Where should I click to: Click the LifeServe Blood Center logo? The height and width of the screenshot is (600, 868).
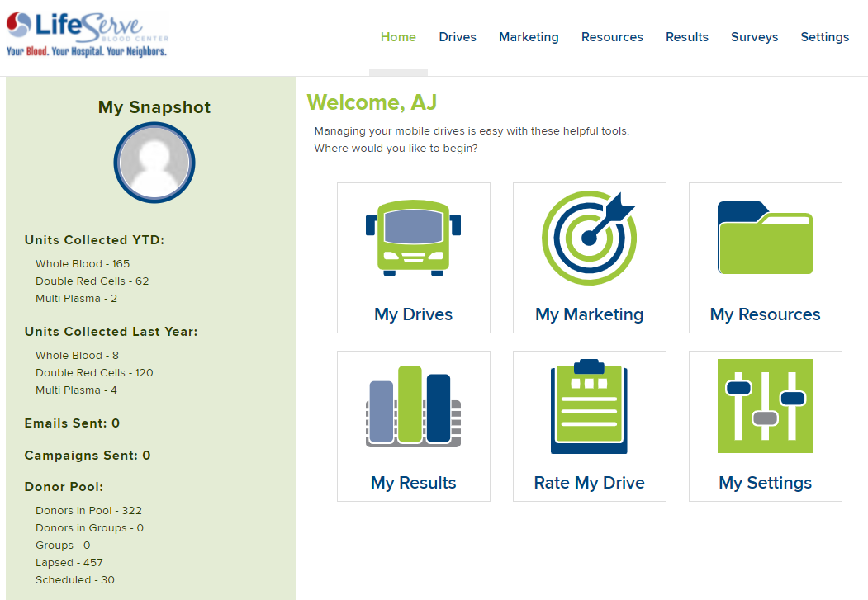click(88, 35)
